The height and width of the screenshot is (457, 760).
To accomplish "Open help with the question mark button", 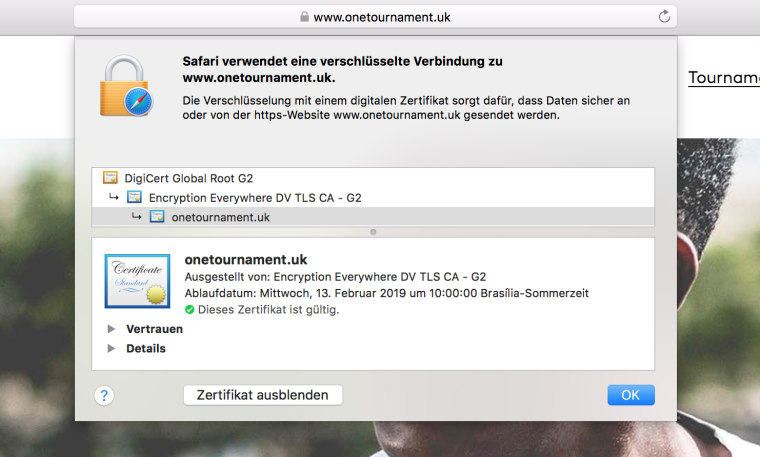I will pos(103,395).
